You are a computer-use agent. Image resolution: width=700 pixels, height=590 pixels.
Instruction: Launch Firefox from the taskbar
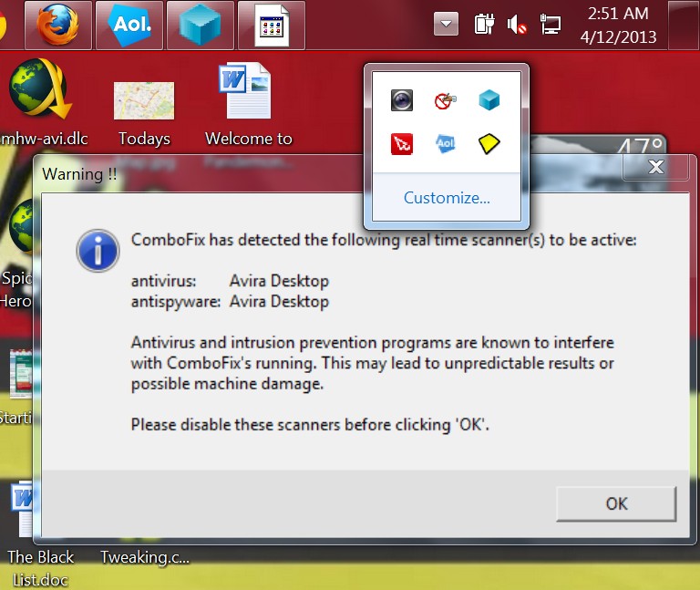pyautogui.click(x=58, y=25)
